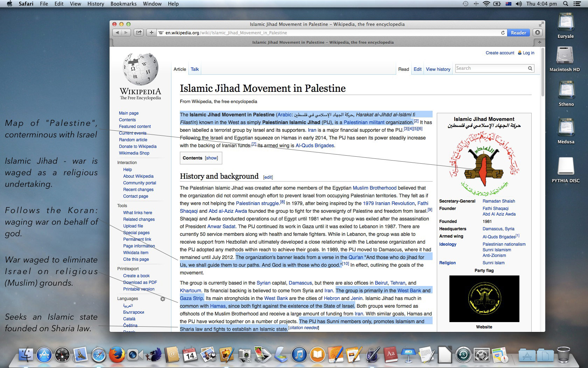
Task: Show the Contents table of article
Action: pos(211,158)
